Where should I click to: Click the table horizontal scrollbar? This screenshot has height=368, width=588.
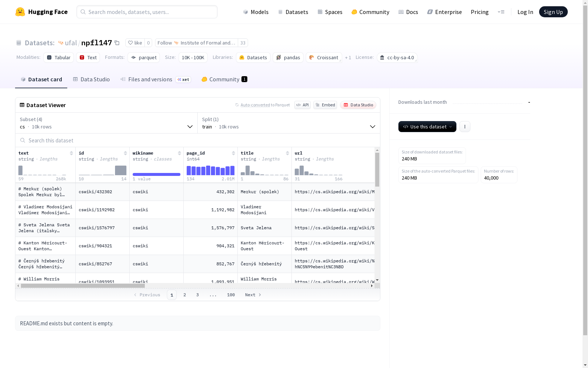tap(83, 286)
